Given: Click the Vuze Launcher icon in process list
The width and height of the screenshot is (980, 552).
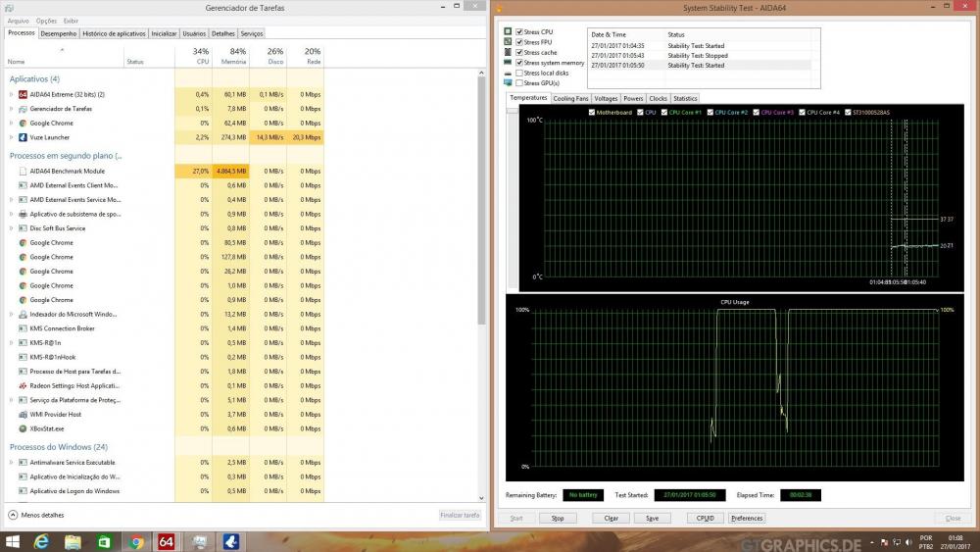Looking at the screenshot, I should pyautogui.click(x=23, y=137).
